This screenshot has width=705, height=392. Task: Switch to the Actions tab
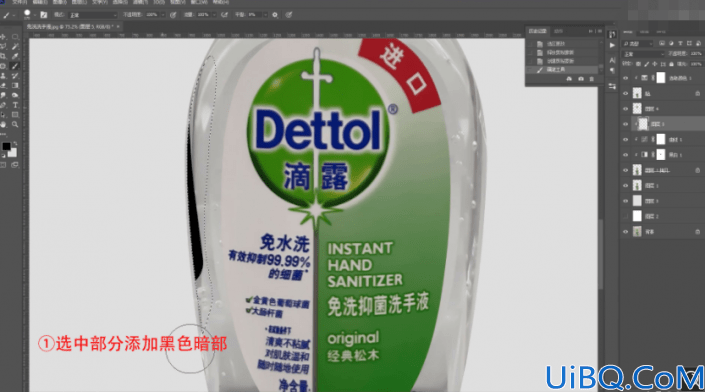point(558,31)
